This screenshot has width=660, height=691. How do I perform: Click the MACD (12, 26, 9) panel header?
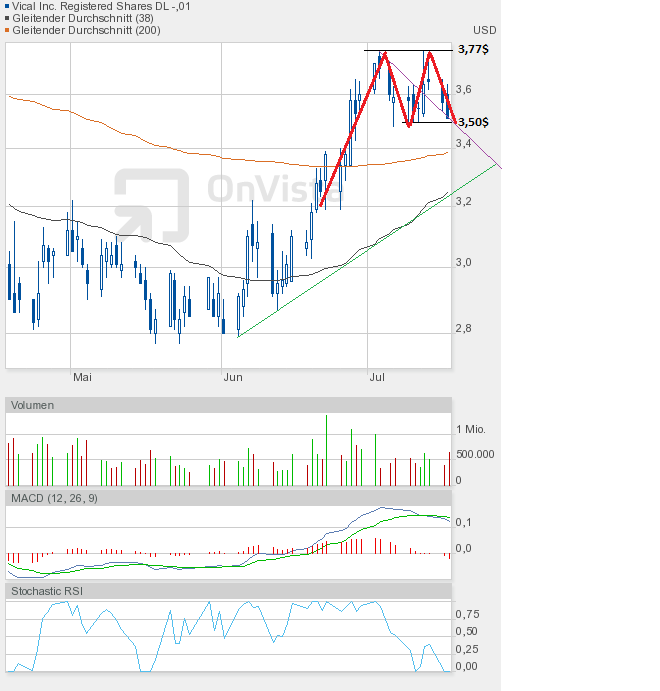228,498
